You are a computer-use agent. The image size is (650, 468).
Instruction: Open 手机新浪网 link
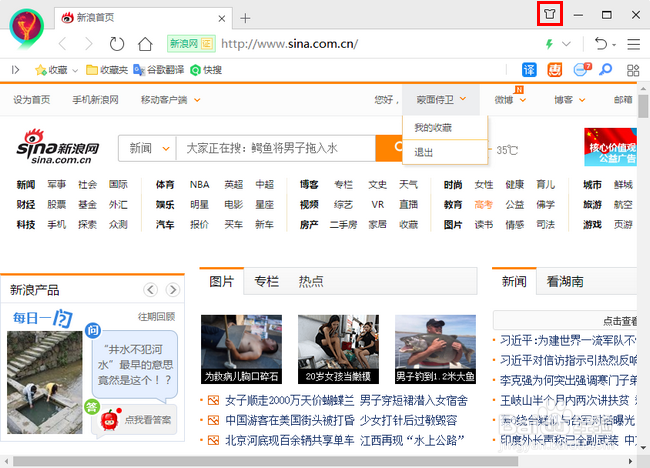[95, 99]
